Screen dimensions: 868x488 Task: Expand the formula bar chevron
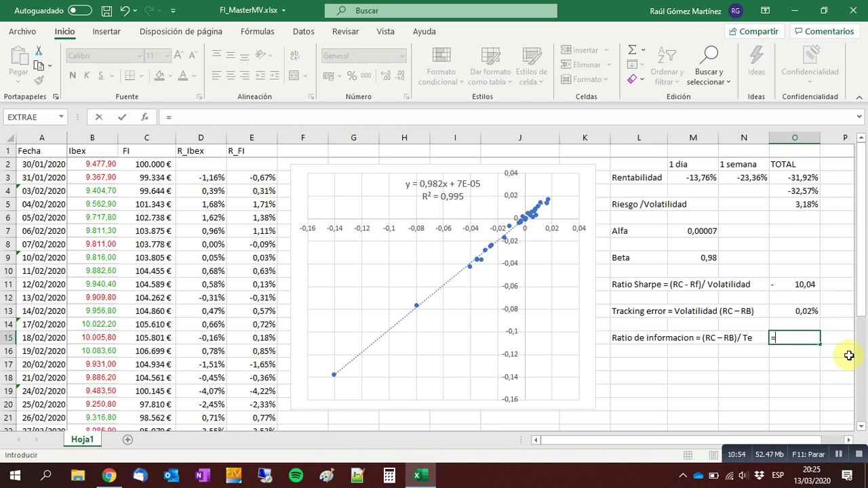pyautogui.click(x=860, y=117)
